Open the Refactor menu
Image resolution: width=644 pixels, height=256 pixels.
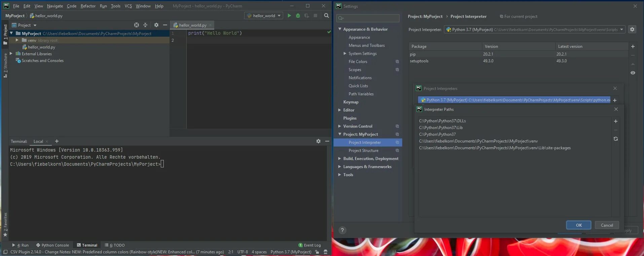pos(88,6)
